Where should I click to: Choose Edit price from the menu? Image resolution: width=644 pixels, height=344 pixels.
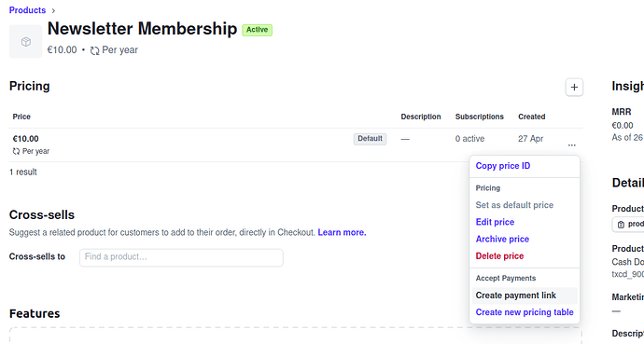(495, 222)
